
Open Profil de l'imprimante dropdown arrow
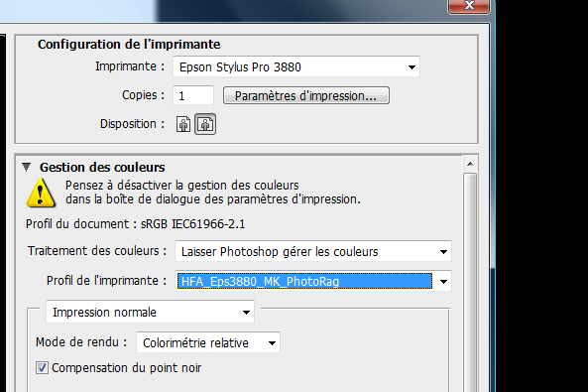click(443, 281)
